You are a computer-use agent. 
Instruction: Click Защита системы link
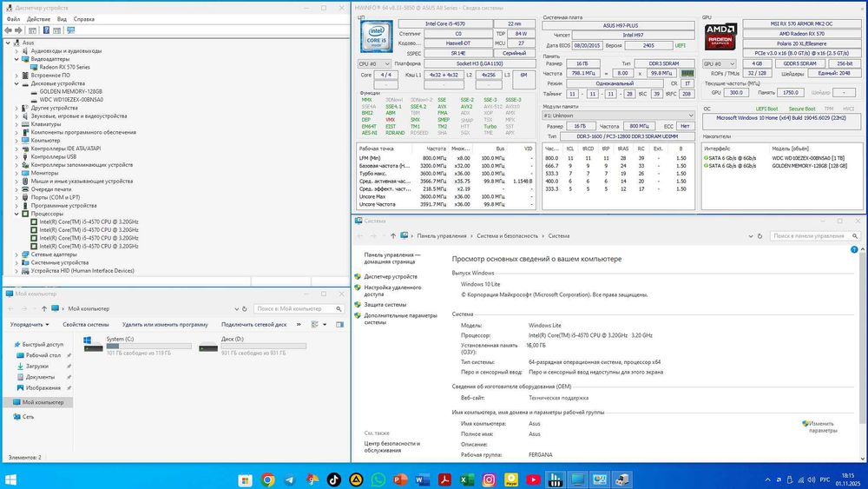[x=385, y=305]
